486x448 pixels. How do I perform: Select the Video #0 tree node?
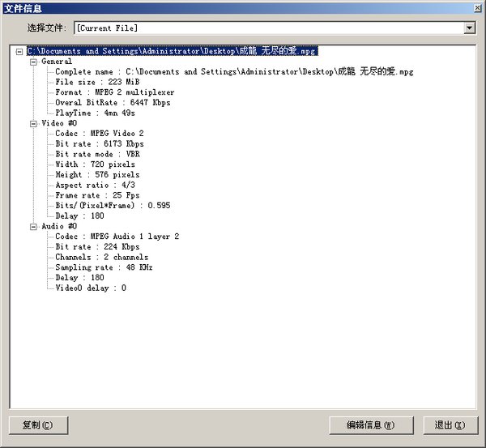pyautogui.click(x=59, y=123)
